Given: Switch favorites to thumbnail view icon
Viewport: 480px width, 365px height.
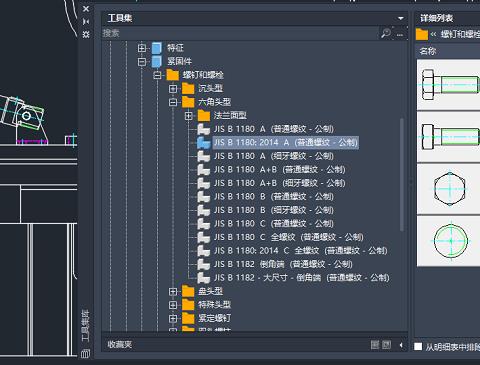Looking at the screenshot, I should (x=387, y=345).
